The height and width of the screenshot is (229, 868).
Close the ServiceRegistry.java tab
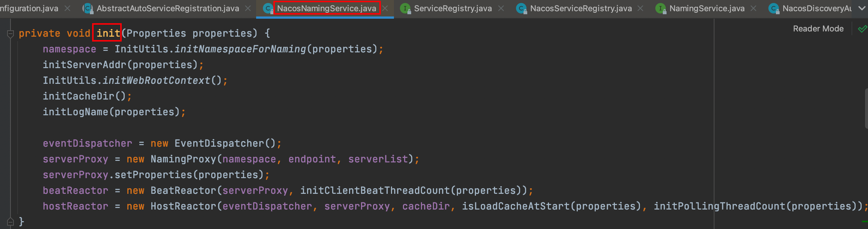(501, 8)
